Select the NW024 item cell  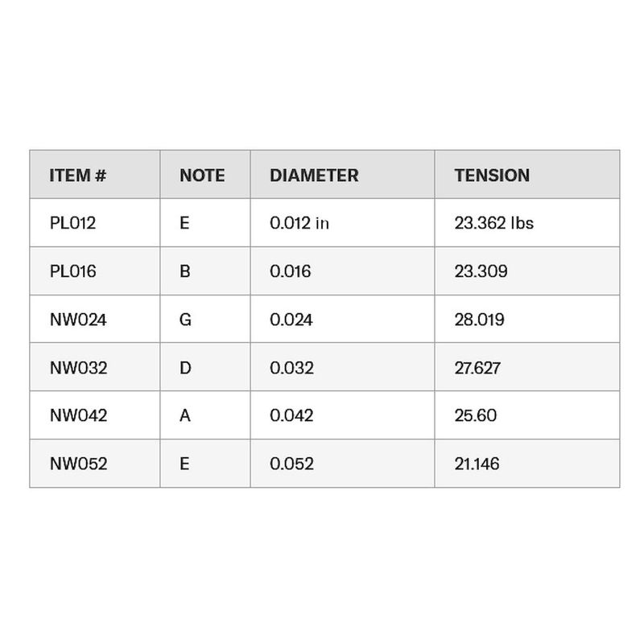point(95,319)
